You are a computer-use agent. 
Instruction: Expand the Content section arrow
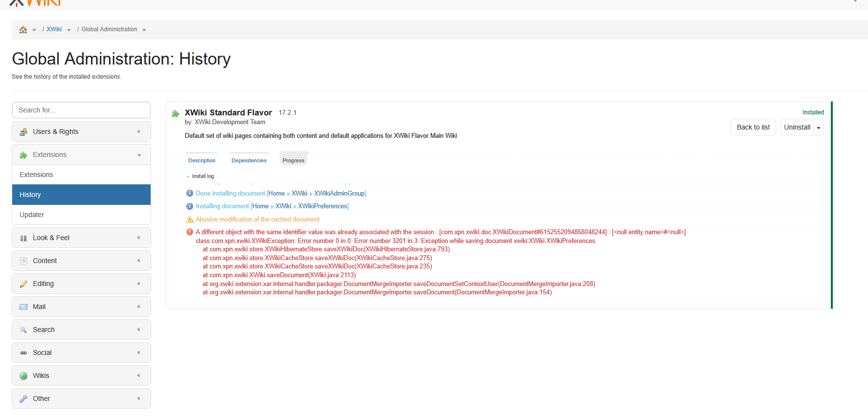pyautogui.click(x=139, y=261)
